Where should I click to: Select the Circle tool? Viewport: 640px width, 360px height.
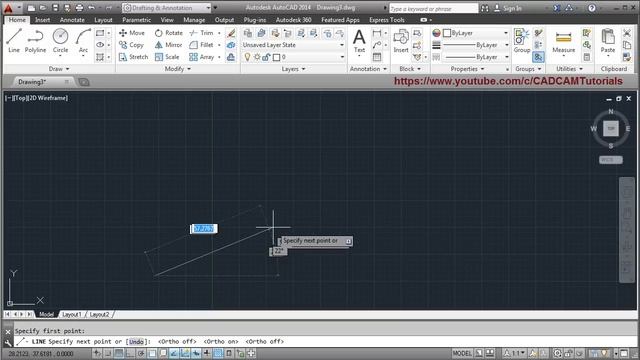tap(60, 41)
